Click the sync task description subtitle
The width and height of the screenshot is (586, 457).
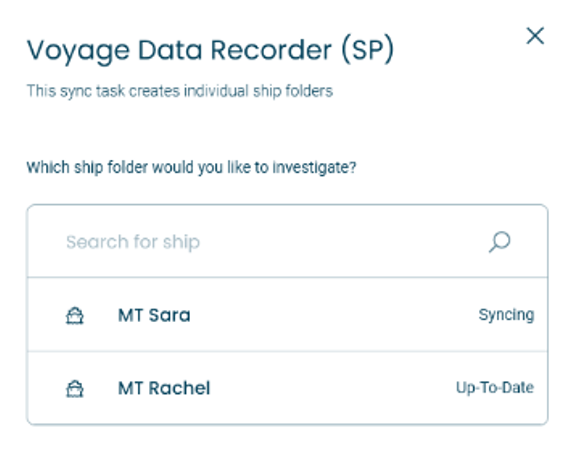(180, 91)
